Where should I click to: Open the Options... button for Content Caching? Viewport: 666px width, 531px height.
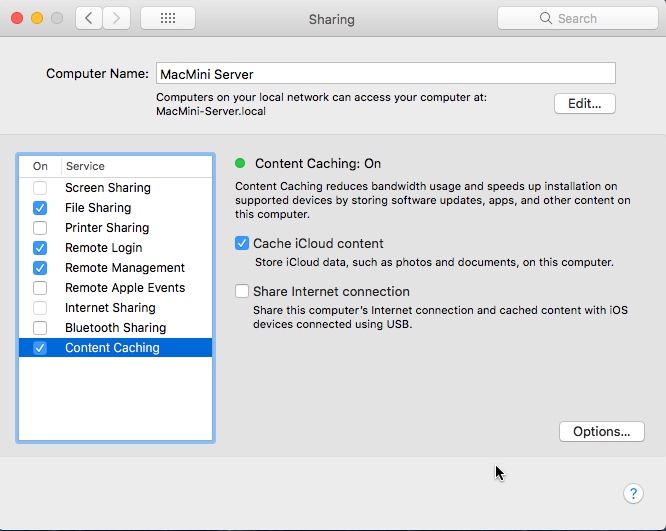pos(601,432)
